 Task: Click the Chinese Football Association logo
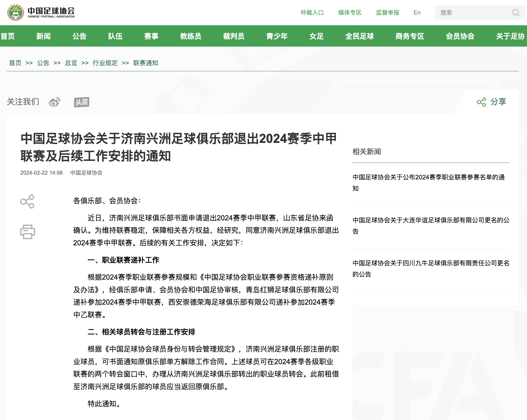[x=41, y=12]
